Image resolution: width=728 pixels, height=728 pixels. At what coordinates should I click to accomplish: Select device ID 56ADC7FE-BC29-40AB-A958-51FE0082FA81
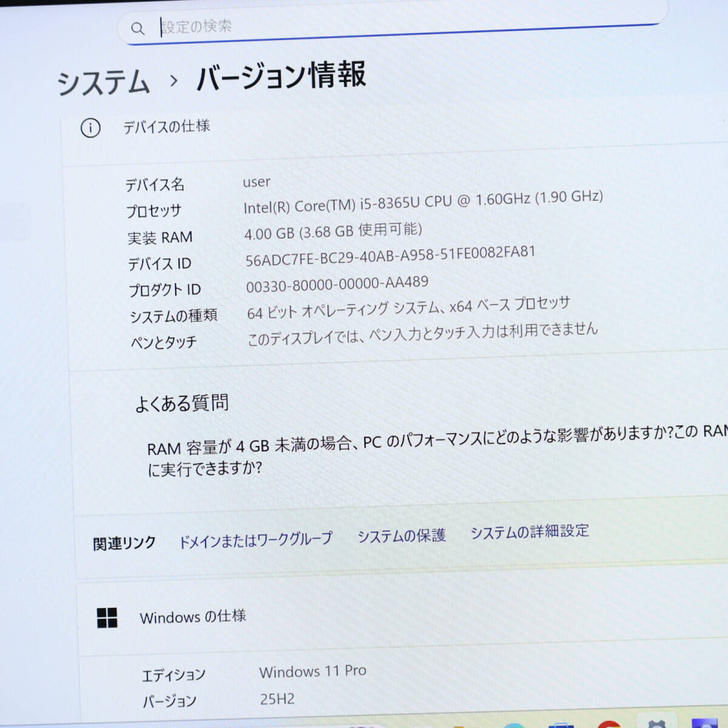[390, 256]
